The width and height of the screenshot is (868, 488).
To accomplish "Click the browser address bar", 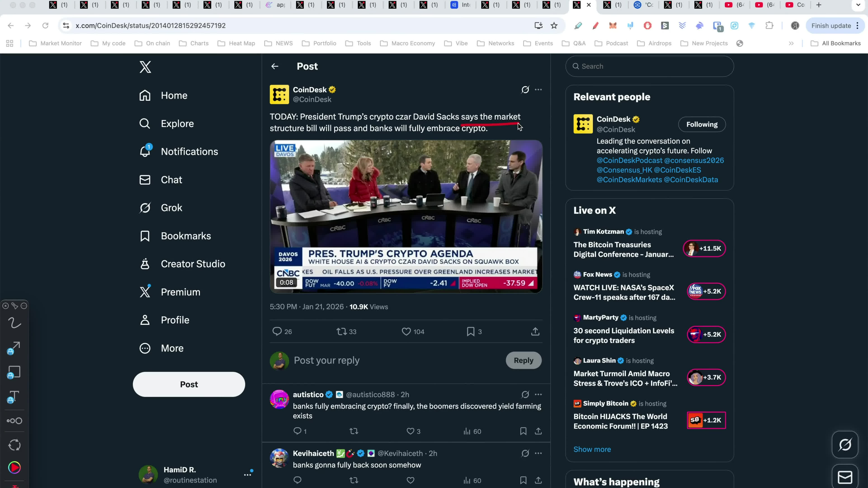I will 300,26.
